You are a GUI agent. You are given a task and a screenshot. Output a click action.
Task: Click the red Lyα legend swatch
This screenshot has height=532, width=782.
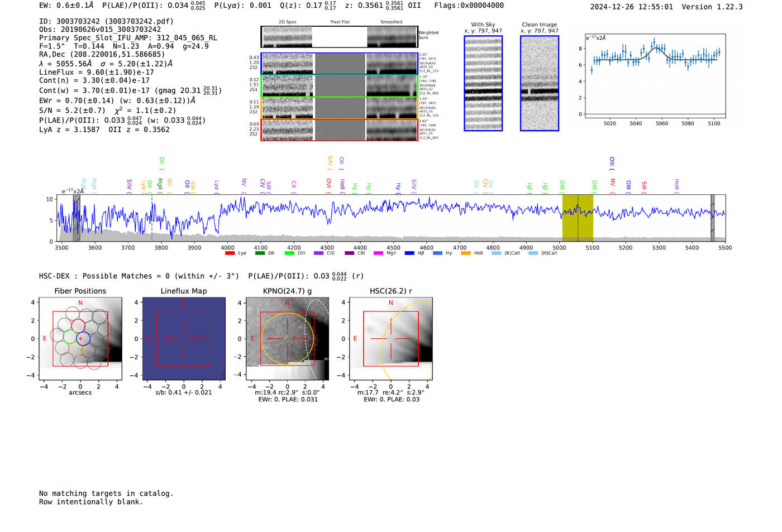click(x=230, y=253)
